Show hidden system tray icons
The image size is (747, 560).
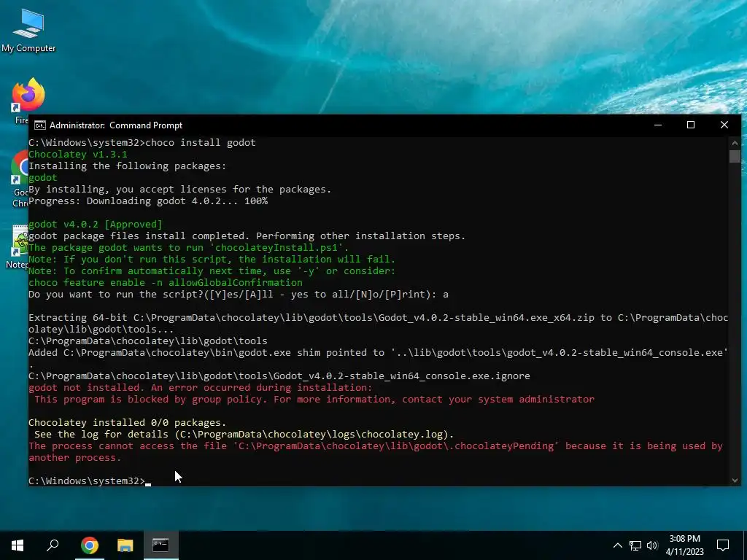coord(617,545)
